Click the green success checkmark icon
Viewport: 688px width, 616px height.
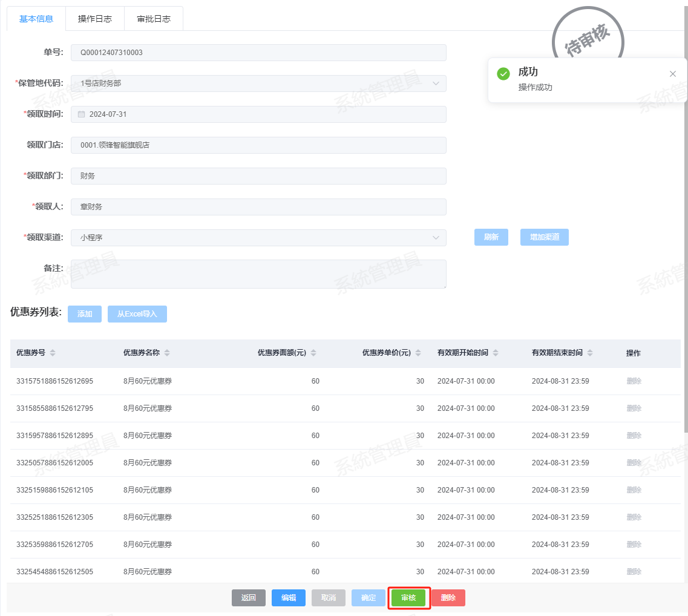[503, 74]
